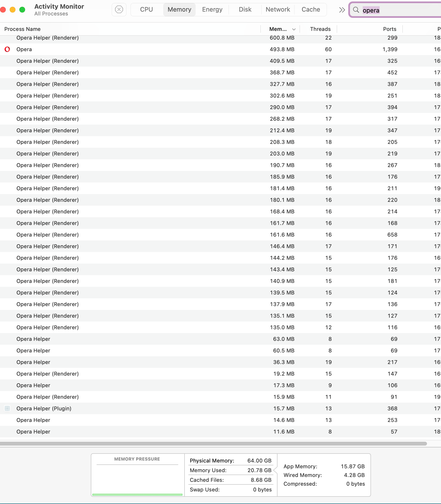Select Opera Helper (Renderer) using 135.1 MB

[220, 315]
